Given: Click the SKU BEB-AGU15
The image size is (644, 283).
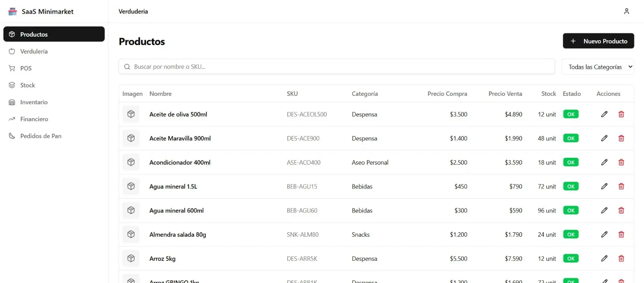Looking at the screenshot, I should tap(302, 186).
